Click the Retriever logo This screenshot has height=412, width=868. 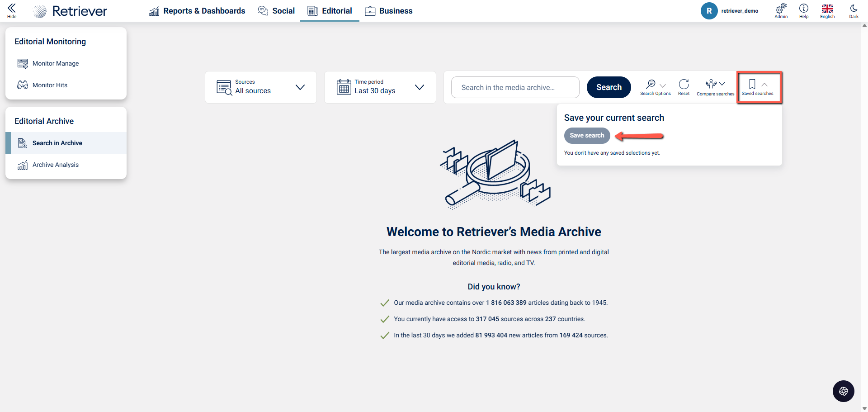(70, 11)
